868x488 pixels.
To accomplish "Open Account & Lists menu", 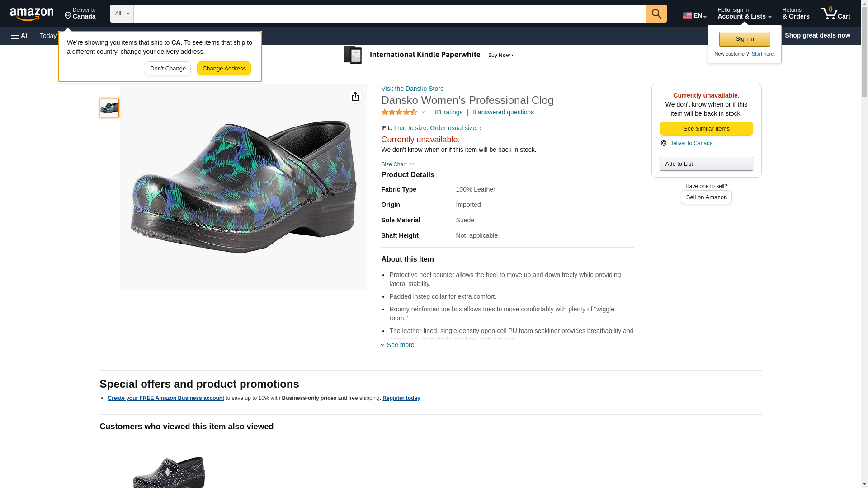I will tap(744, 14).
